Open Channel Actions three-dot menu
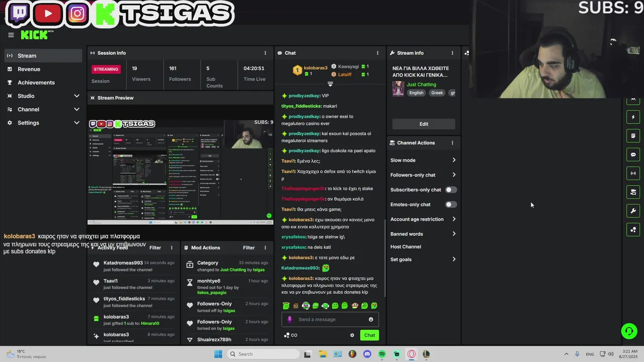Viewport: 644px width, 362px height. [x=452, y=143]
